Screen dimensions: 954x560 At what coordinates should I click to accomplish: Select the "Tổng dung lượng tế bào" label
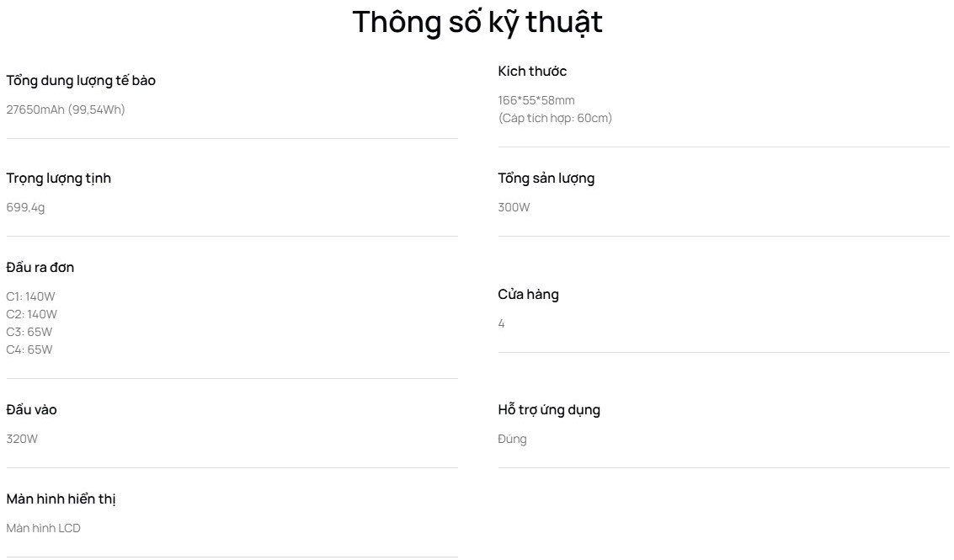(x=81, y=81)
